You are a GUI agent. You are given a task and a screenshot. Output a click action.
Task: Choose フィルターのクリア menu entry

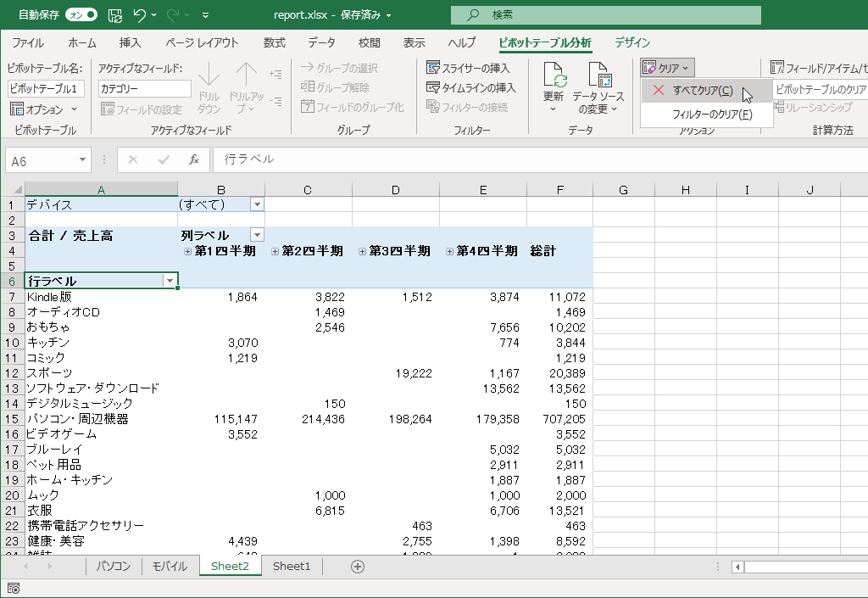point(711,115)
